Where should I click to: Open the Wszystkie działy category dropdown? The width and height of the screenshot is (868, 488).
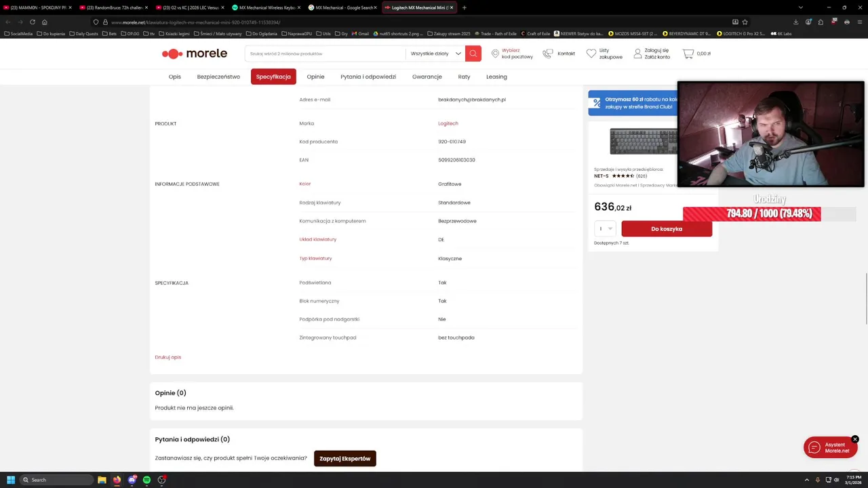[435, 54]
